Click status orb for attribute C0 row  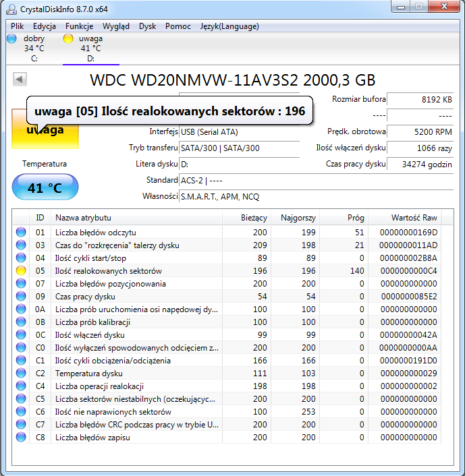coord(21,347)
